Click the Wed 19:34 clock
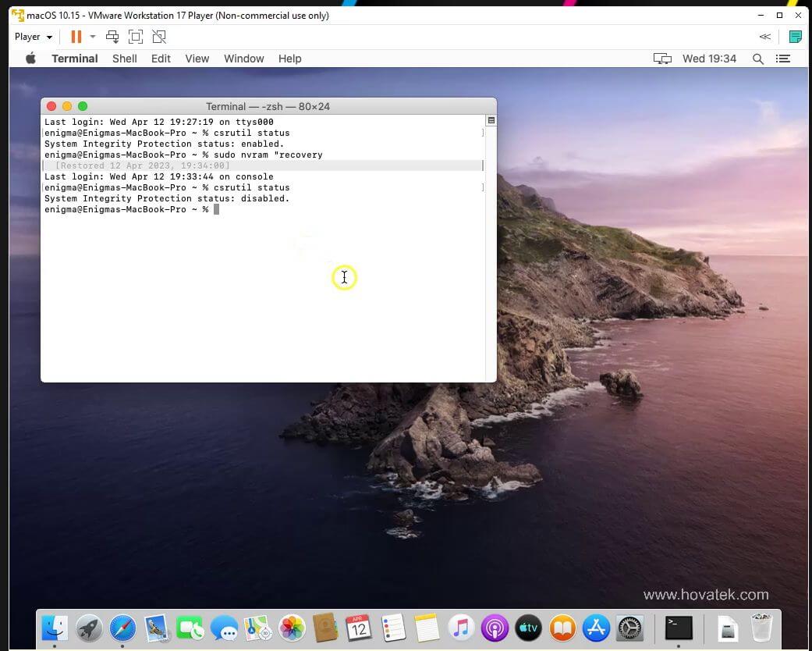 coord(709,59)
